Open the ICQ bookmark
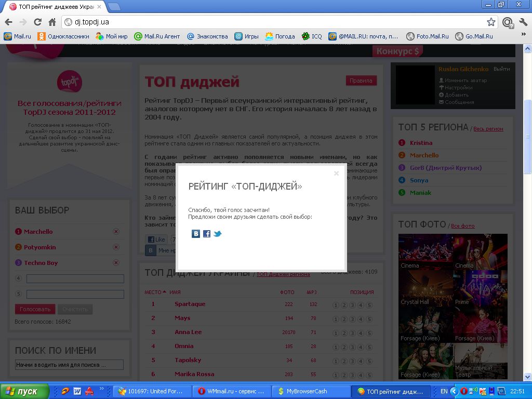The height and width of the screenshot is (399, 532). click(312, 36)
